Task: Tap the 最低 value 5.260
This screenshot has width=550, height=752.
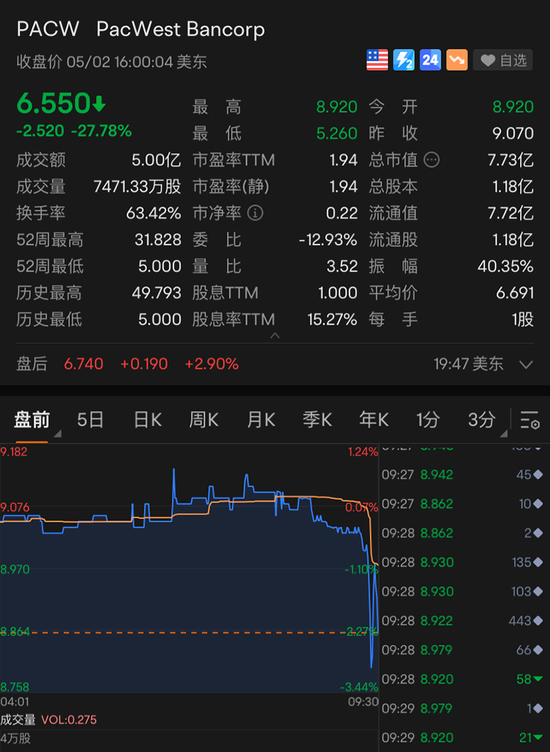Action: 337,133
